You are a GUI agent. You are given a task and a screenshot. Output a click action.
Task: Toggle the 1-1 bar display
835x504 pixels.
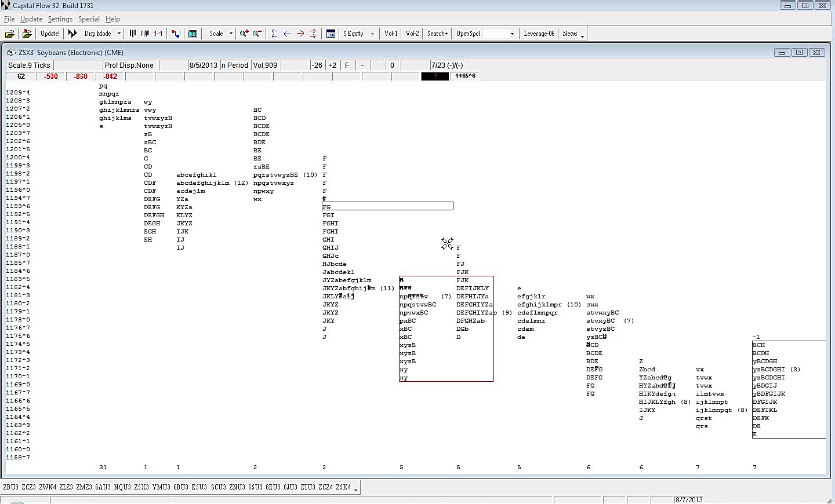(x=158, y=34)
